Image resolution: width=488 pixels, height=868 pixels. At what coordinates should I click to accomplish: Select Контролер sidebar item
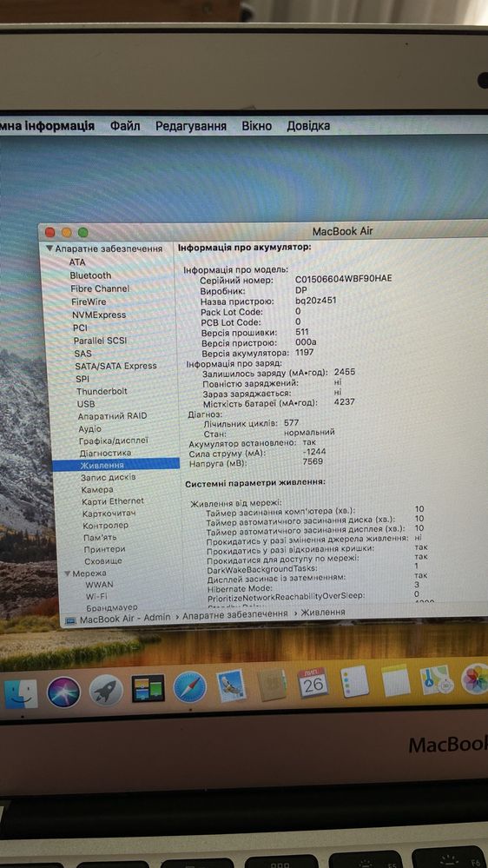pos(106,526)
